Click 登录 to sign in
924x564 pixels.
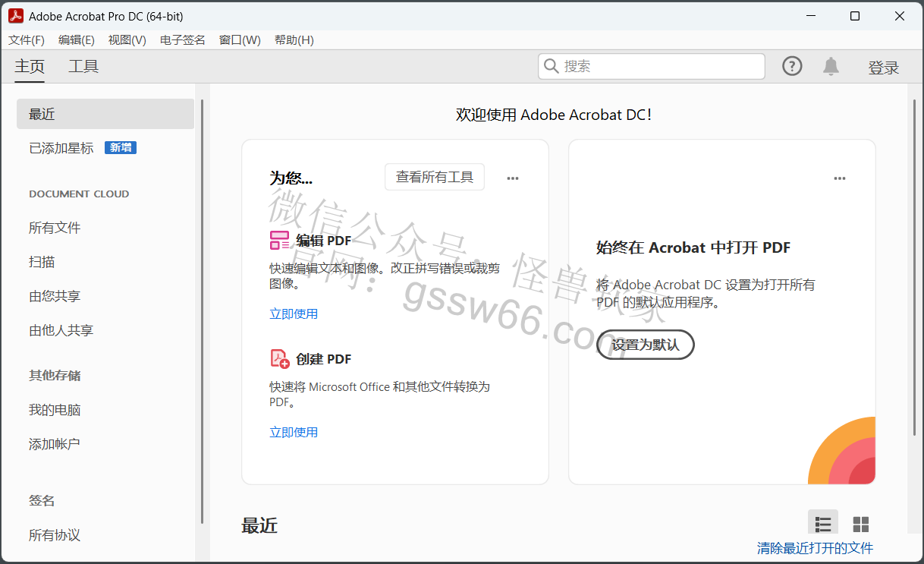[x=884, y=68]
